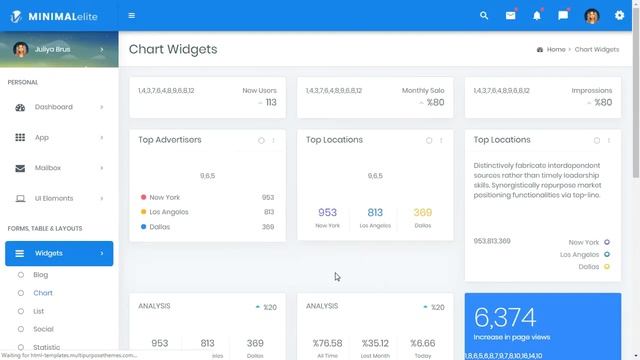Open chat messages icon in header
The width and height of the screenshot is (640, 360).
coord(563,16)
